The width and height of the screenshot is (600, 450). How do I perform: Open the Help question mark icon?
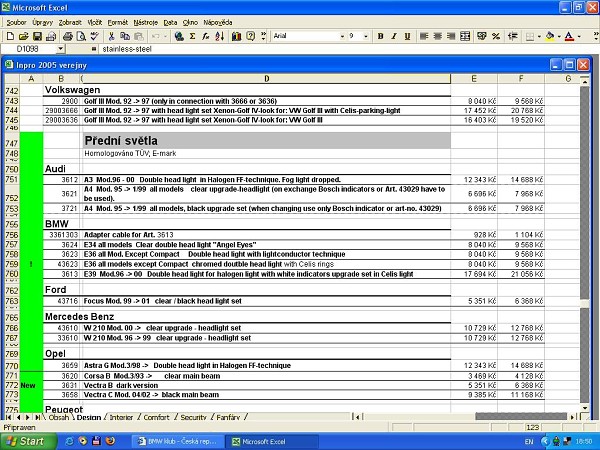click(250, 36)
